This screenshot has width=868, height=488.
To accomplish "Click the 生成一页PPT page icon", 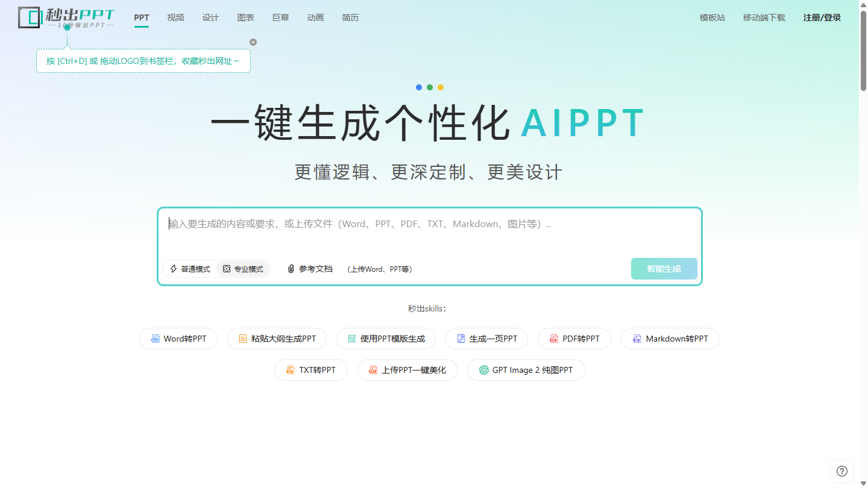I will click(x=461, y=339).
